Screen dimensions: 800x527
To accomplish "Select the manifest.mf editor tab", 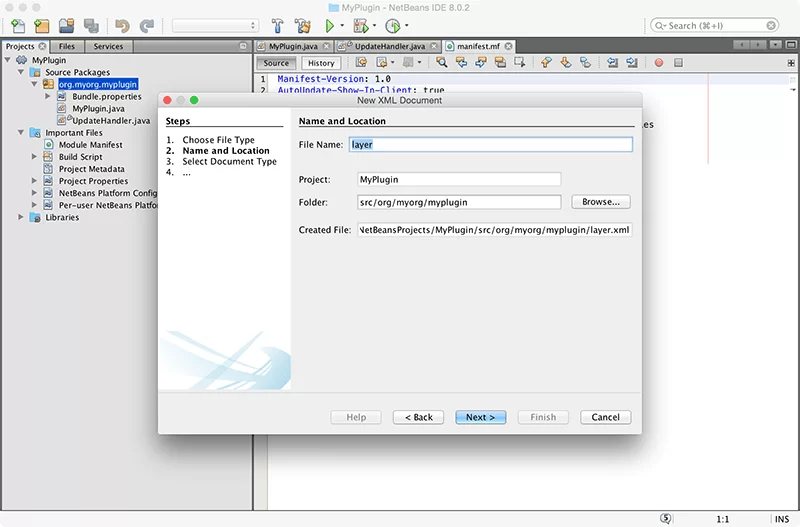I will [x=478, y=46].
